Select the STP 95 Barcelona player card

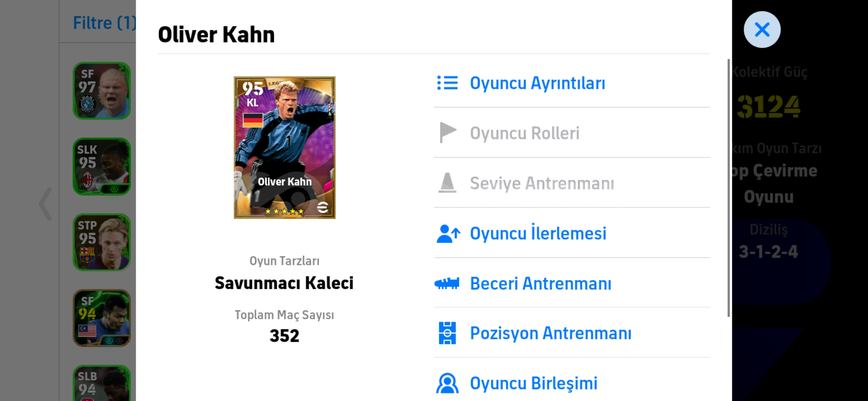(102, 242)
